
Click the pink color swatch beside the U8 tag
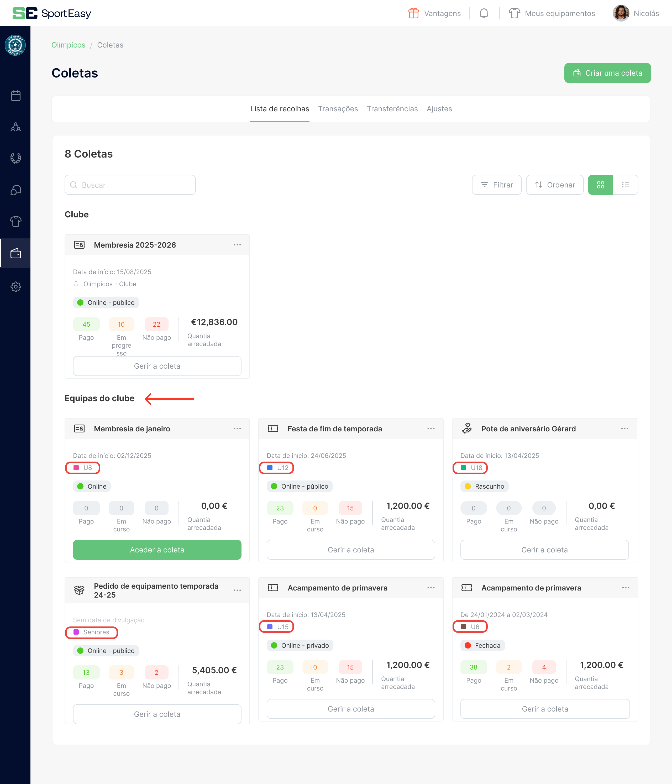point(76,468)
